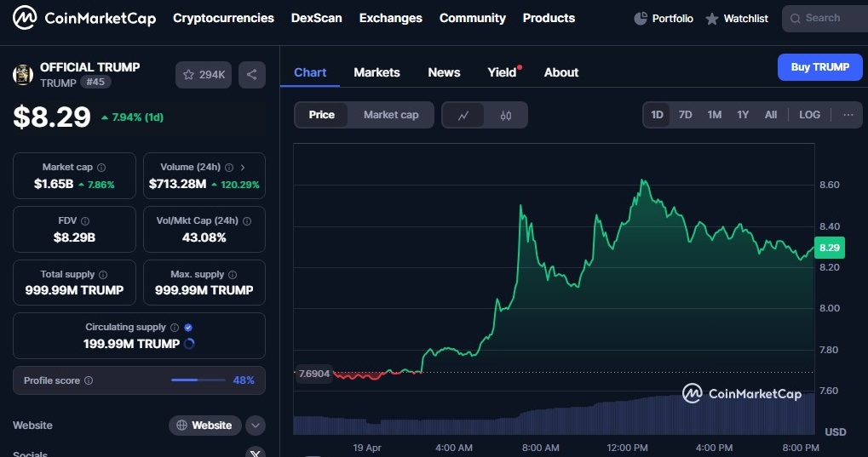This screenshot has width=868, height=457.
Task: Select the All time range
Action: [x=771, y=115]
